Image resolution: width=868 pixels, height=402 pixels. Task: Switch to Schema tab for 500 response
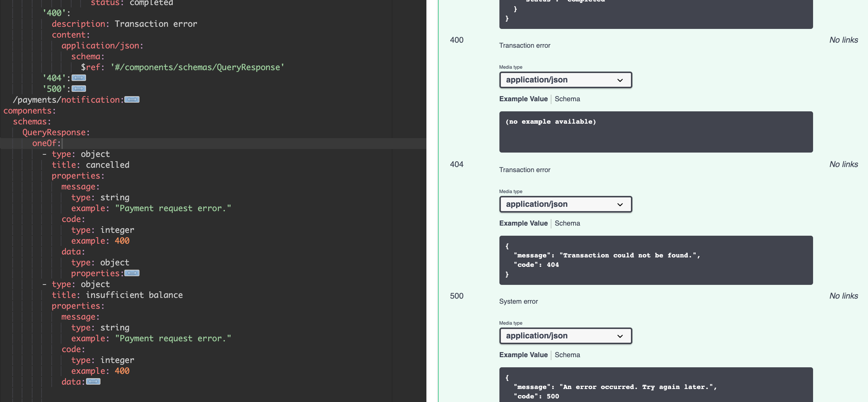click(567, 355)
